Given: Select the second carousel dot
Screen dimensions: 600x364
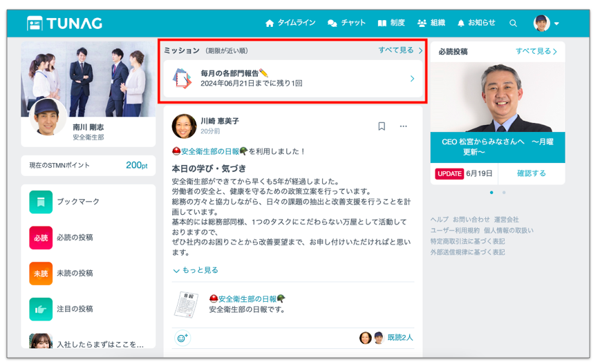Looking at the screenshot, I should 504,192.
